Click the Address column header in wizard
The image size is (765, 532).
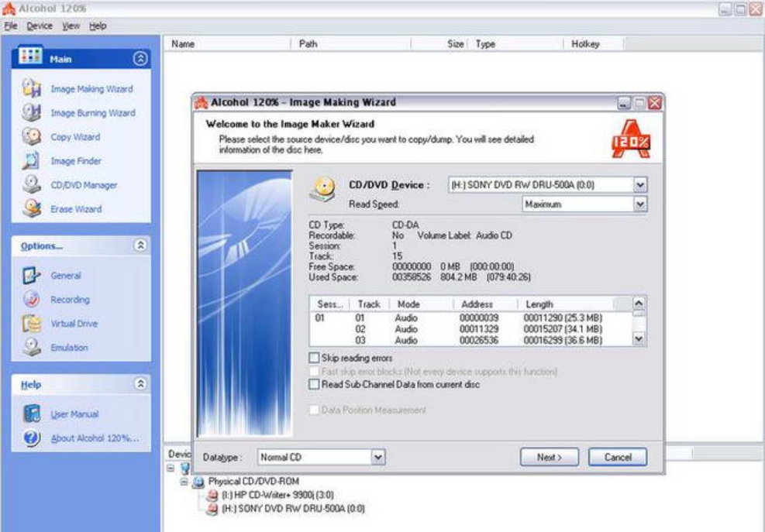coord(485,304)
